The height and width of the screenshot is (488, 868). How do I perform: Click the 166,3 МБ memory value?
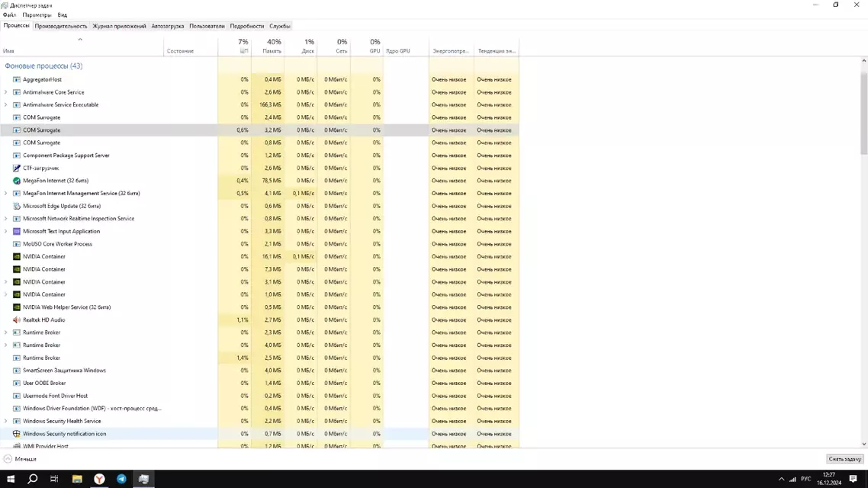(x=270, y=104)
